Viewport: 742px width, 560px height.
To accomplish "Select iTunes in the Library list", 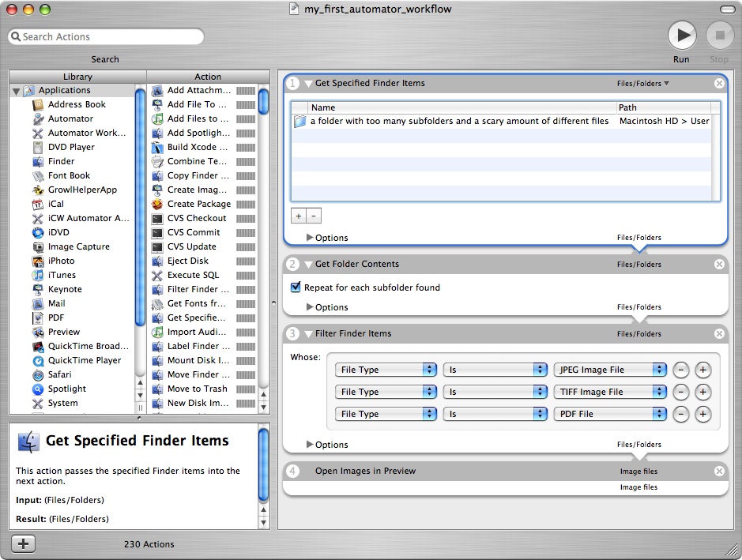I will (x=62, y=274).
